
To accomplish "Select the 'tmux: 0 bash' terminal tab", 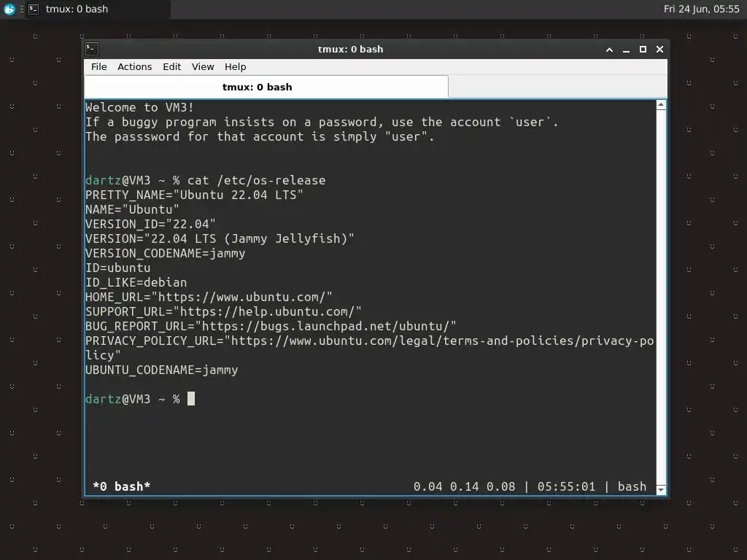I will pyautogui.click(x=266, y=87).
